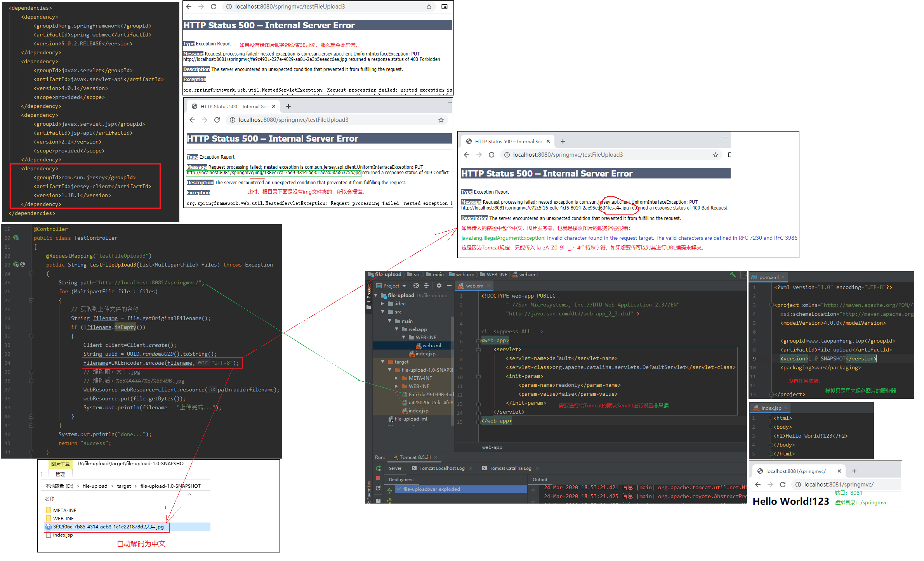Expand the .idea folder in project tree
The image size is (924, 561).
tap(382, 304)
